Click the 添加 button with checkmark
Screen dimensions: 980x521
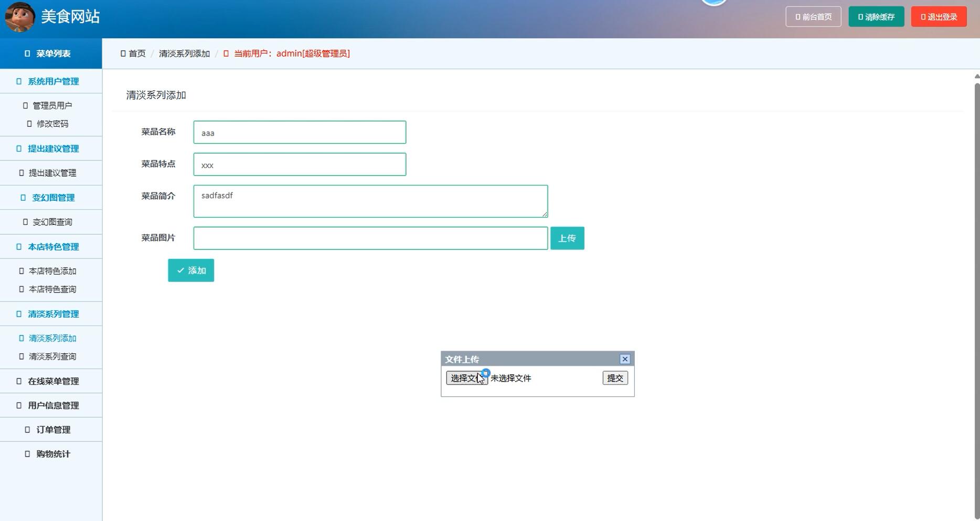pos(191,270)
